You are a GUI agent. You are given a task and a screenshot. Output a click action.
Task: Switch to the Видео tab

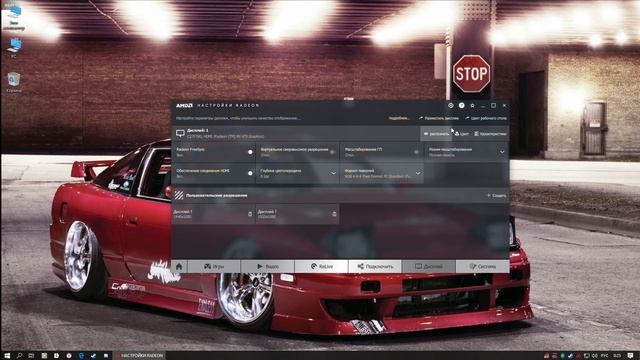pos(268,267)
